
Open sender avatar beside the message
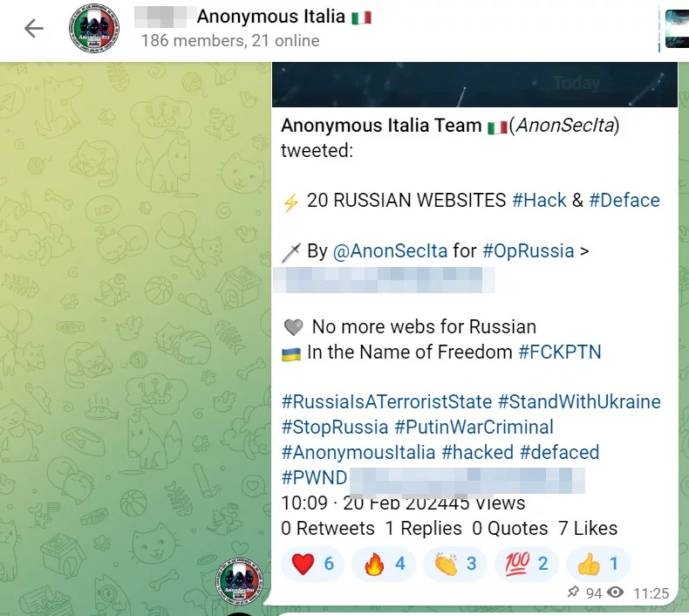point(239,580)
